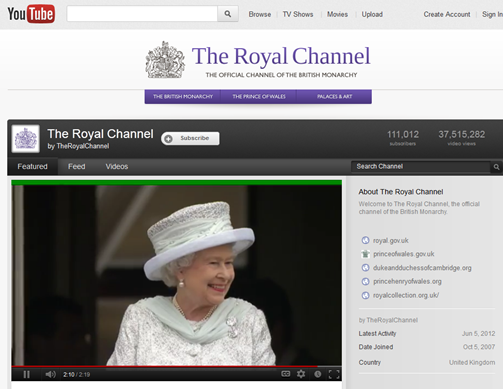Select Palaces & Art banner tab
This screenshot has width=503, height=389.
[x=334, y=97]
